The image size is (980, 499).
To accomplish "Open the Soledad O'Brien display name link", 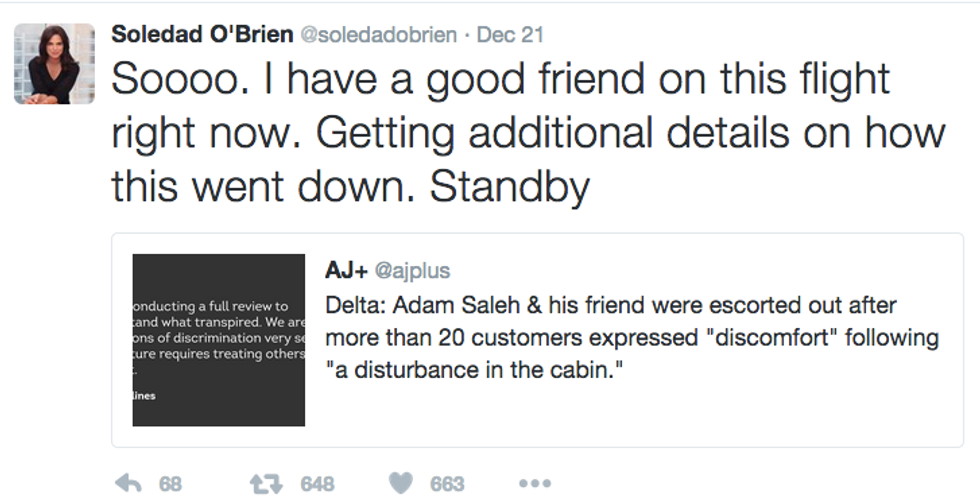I will click(202, 34).
